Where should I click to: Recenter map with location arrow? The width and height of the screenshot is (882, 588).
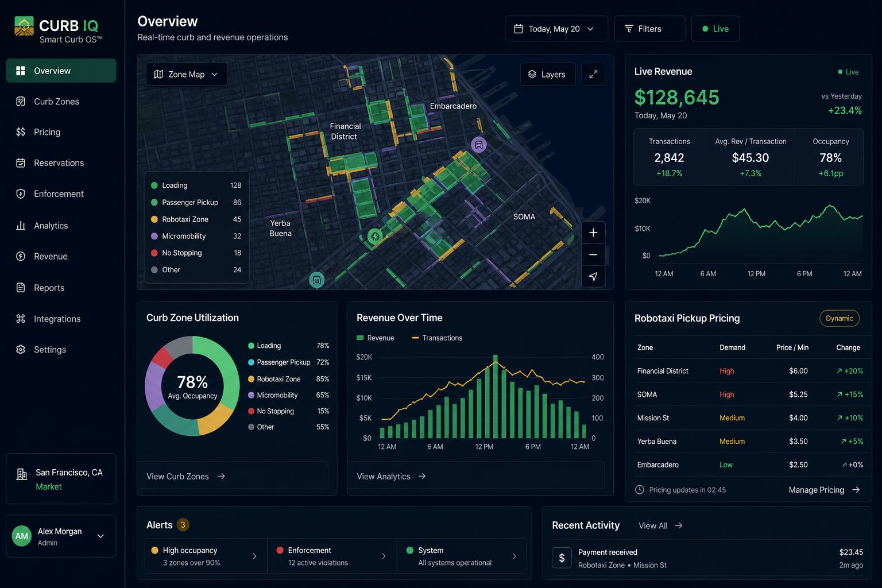point(593,276)
